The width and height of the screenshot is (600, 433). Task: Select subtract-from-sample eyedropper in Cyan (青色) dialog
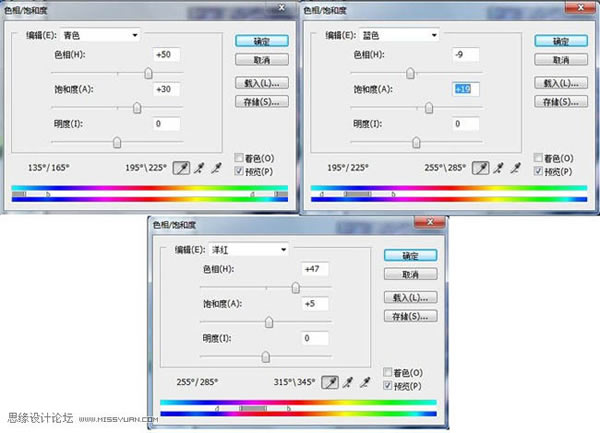click(217, 168)
